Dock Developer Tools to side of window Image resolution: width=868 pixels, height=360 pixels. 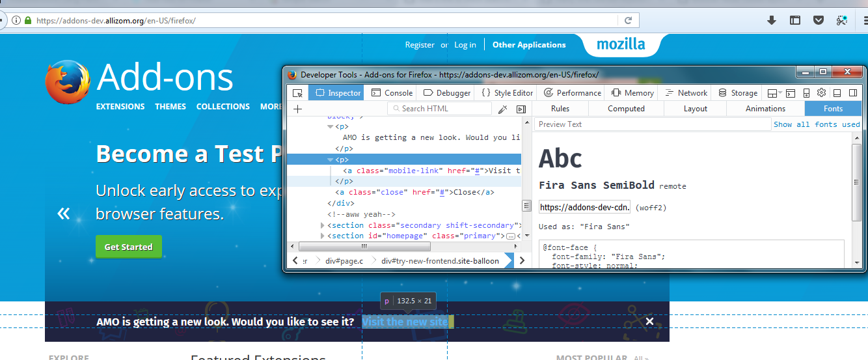tap(853, 93)
